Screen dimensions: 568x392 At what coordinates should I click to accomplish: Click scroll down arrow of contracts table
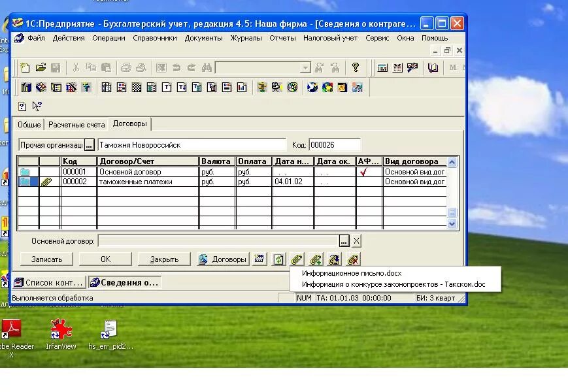452,223
